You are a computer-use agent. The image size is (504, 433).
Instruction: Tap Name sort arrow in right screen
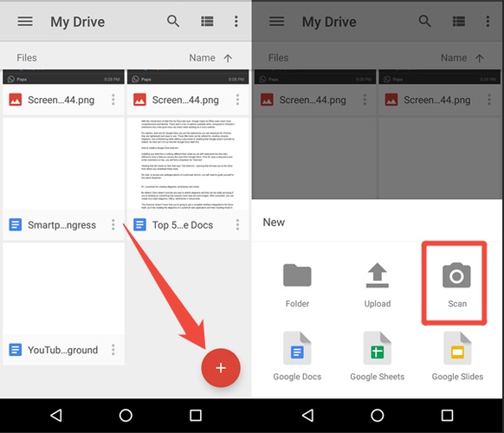[x=479, y=58]
